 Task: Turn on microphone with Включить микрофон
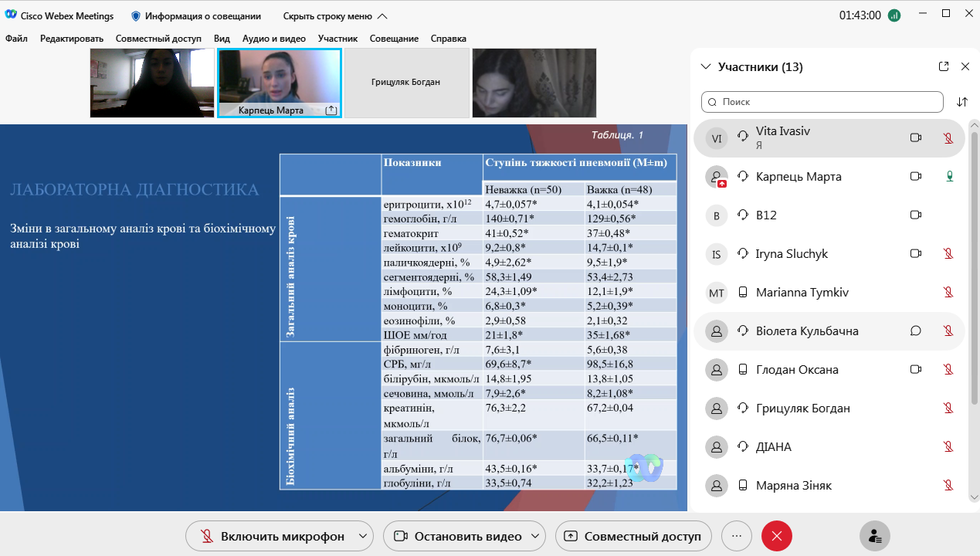[x=272, y=536]
